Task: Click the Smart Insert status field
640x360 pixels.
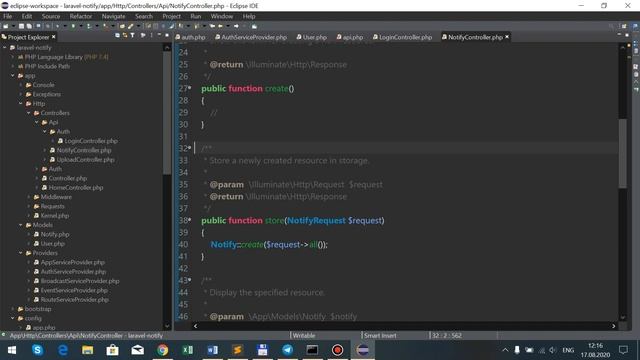Action: pos(380,336)
